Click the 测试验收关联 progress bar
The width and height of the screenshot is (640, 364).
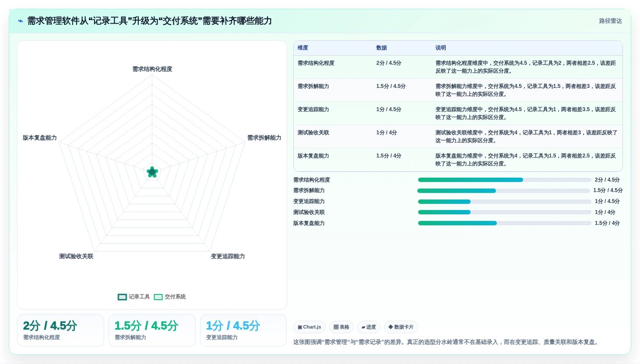504,212
